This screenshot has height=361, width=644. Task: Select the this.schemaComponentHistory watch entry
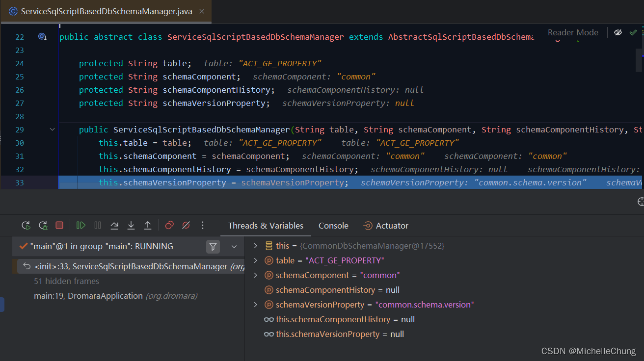[x=339, y=319]
